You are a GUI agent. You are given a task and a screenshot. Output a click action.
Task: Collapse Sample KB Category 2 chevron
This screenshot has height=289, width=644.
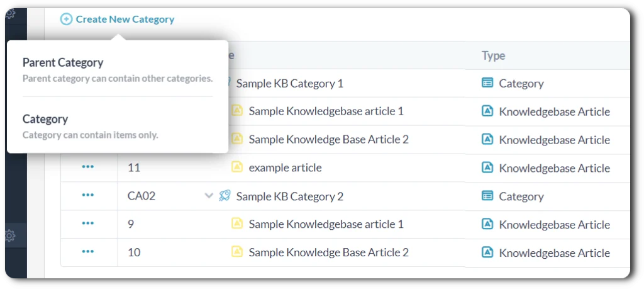coord(209,196)
